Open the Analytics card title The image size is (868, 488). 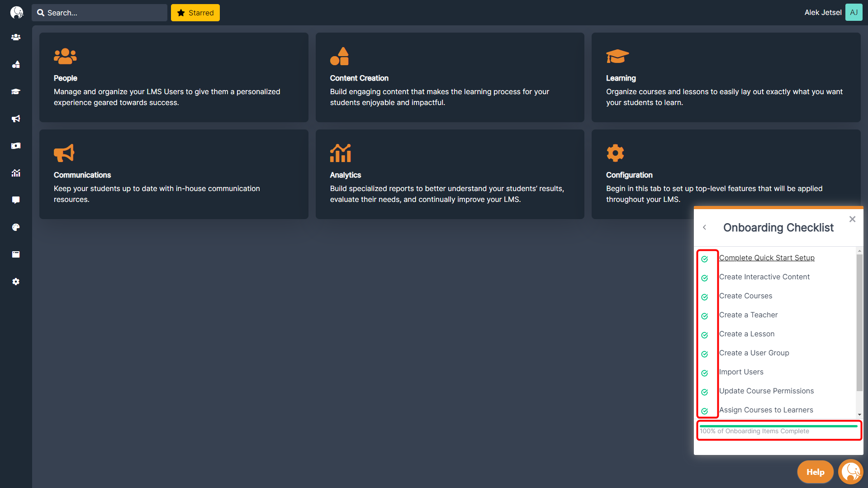[x=346, y=175]
